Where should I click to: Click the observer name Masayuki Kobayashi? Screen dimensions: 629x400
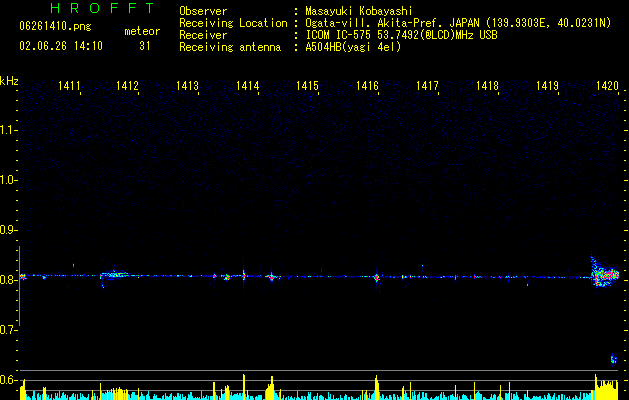coord(359,11)
